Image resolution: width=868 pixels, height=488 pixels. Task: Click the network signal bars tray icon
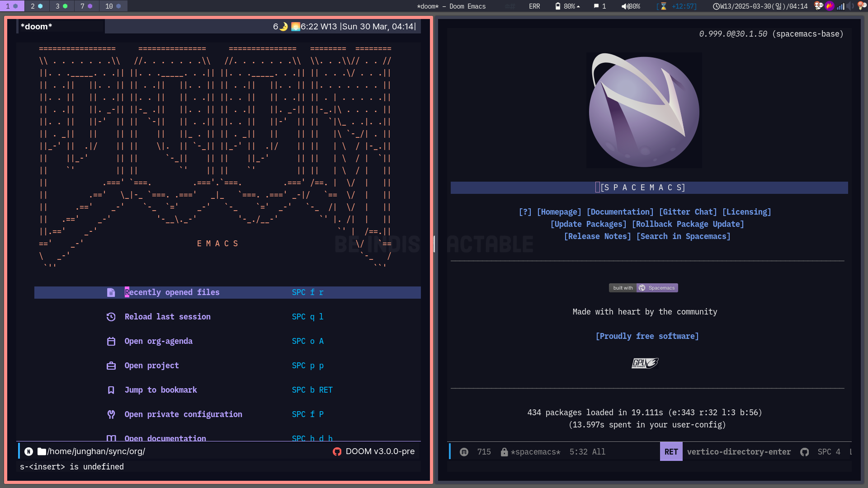tap(840, 6)
